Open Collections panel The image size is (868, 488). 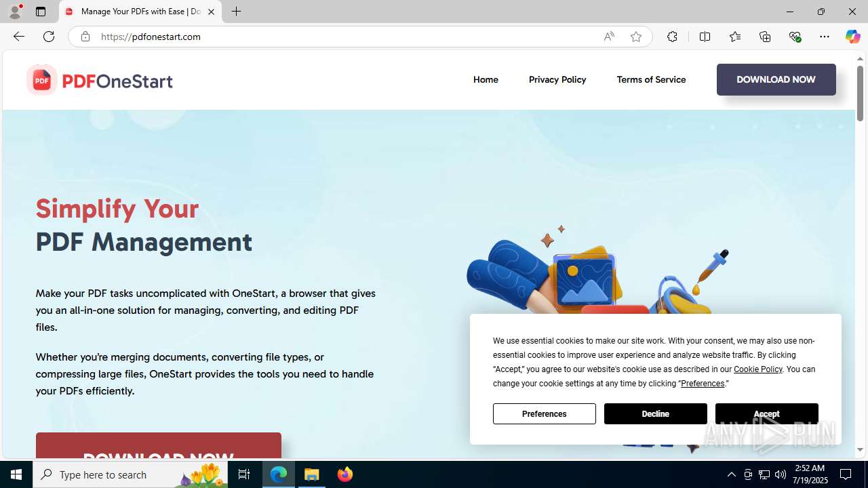click(x=765, y=37)
